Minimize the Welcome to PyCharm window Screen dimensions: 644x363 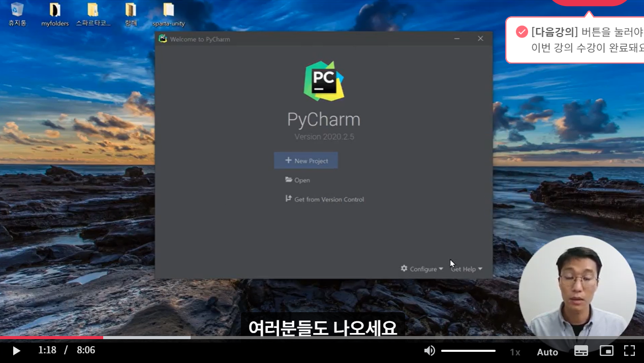pyautogui.click(x=457, y=39)
